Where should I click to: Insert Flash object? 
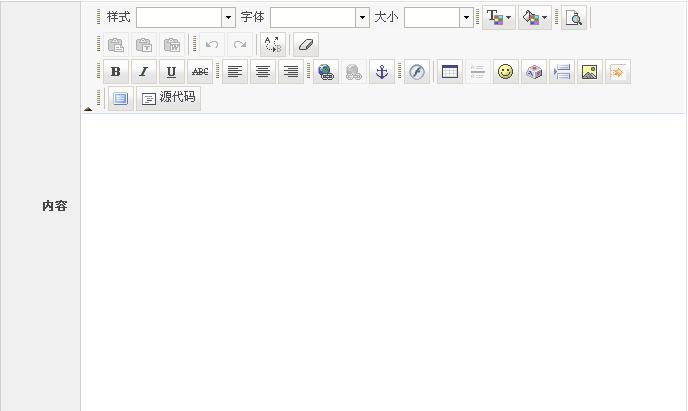tap(416, 71)
